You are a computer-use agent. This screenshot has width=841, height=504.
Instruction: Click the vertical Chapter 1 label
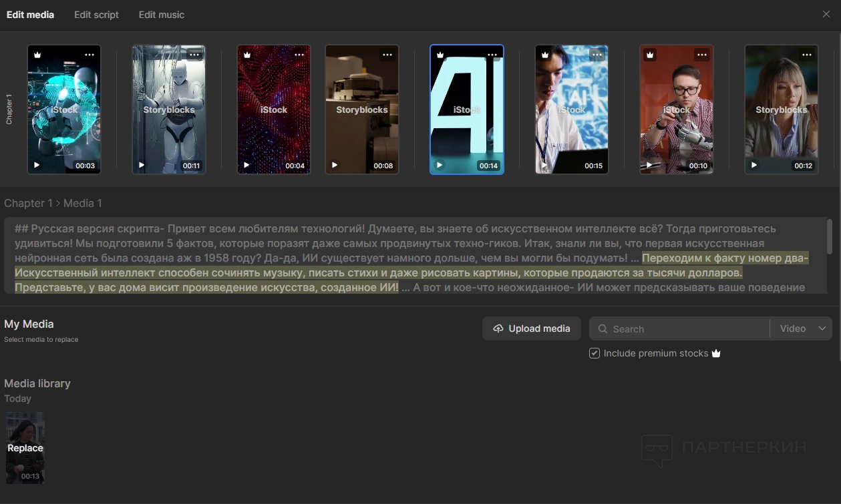pos(9,109)
